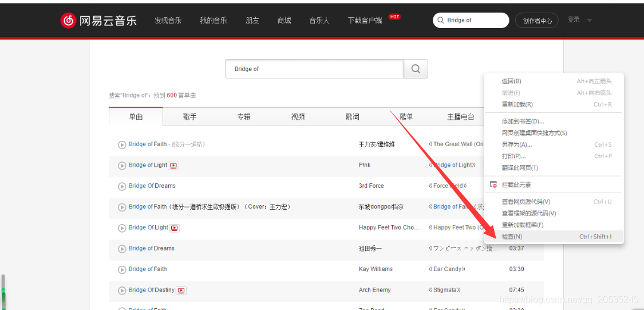Click duration 07:45 in Arch Enemy row

click(x=517, y=290)
